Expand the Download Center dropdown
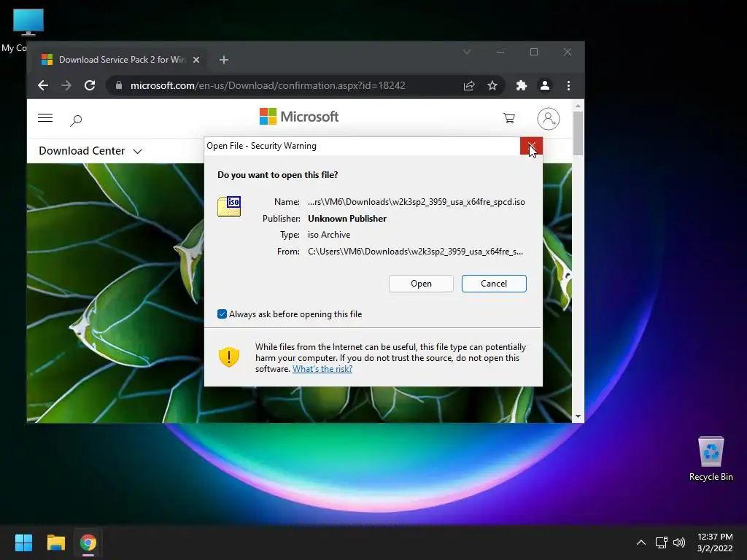747x560 pixels. tap(90, 151)
